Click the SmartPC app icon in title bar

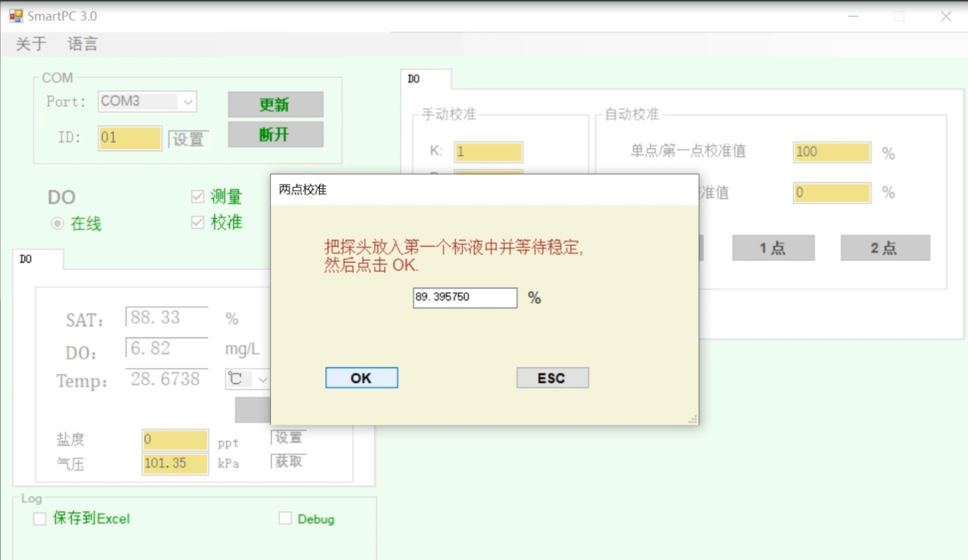tap(16, 16)
